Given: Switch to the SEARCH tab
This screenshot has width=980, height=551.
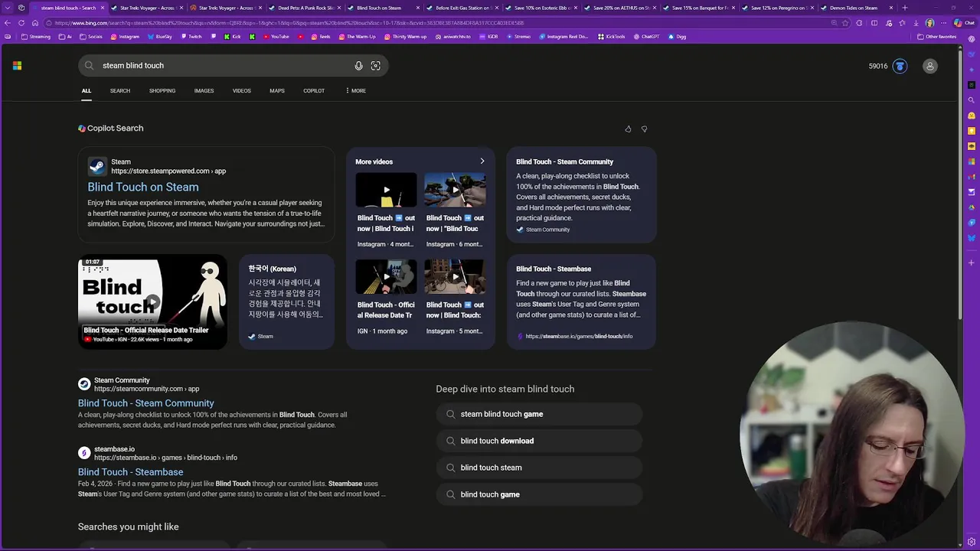Looking at the screenshot, I should (x=120, y=91).
